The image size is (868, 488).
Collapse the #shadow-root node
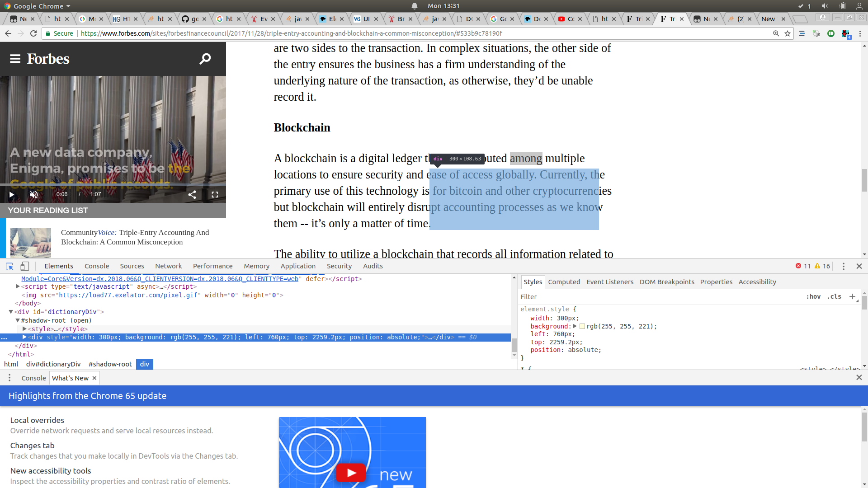[18, 320]
